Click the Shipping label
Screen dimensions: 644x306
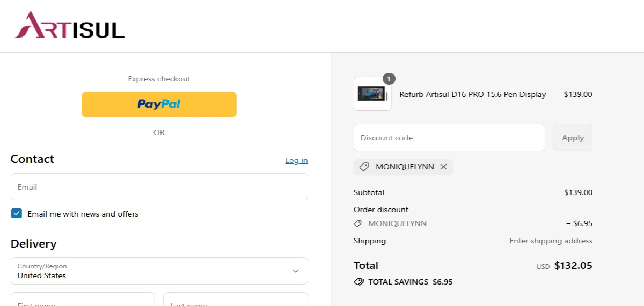tap(370, 241)
